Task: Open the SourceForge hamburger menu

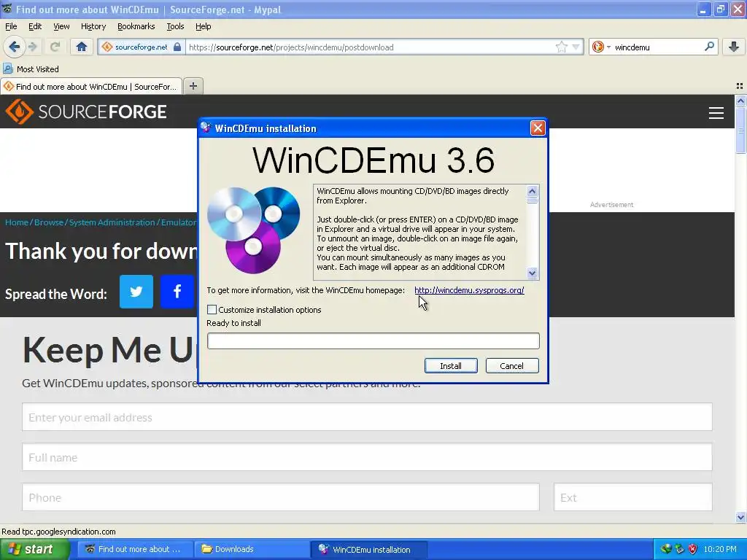Action: point(716,113)
